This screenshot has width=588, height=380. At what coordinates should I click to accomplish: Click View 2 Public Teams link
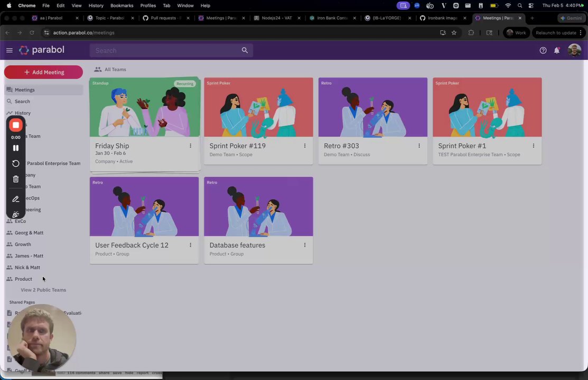43,290
